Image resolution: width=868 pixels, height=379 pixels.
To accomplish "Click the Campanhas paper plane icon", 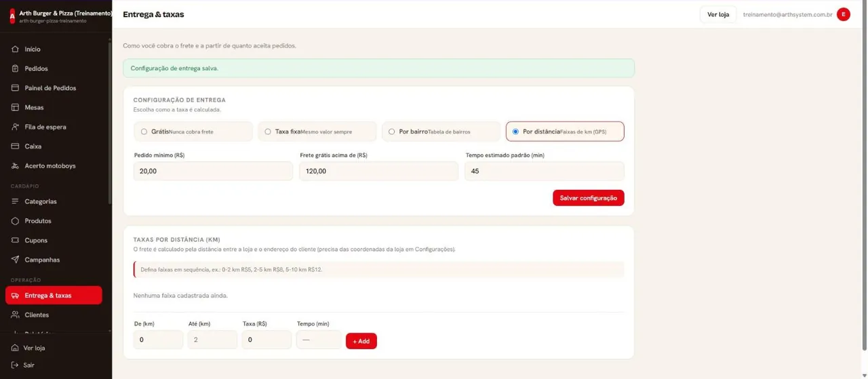I will [x=16, y=260].
